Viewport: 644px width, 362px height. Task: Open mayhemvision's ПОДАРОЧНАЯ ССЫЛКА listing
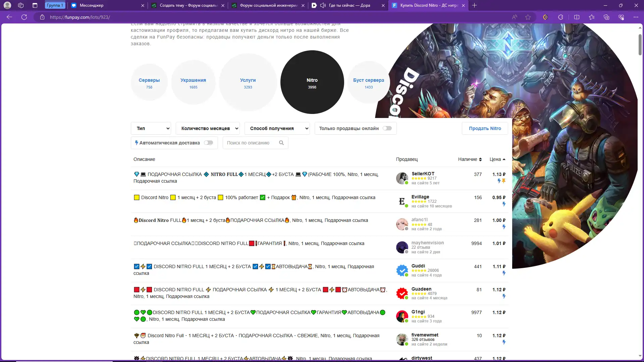pos(249,243)
